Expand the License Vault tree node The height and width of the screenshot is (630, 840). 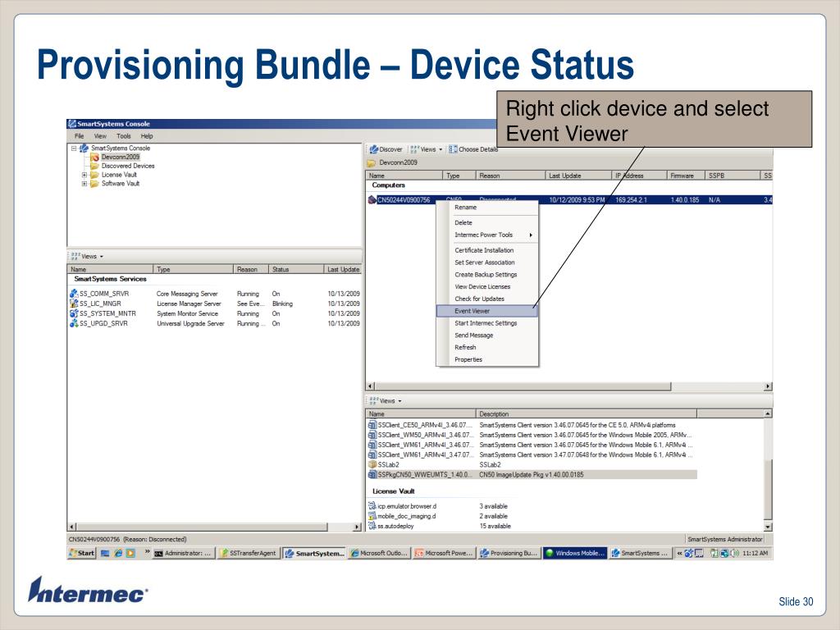pos(84,175)
